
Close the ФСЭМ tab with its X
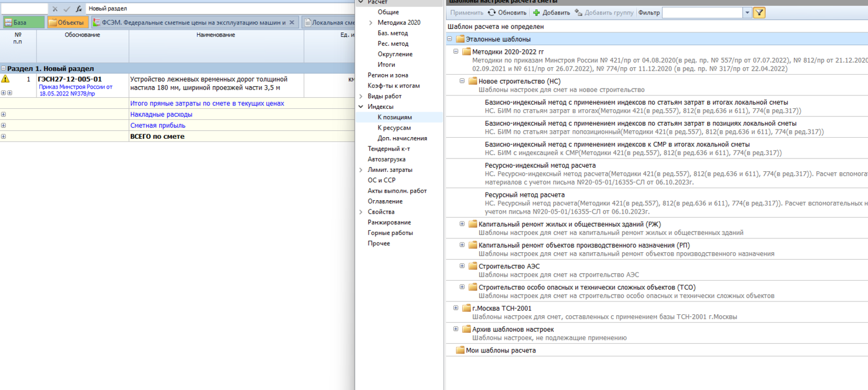click(292, 23)
